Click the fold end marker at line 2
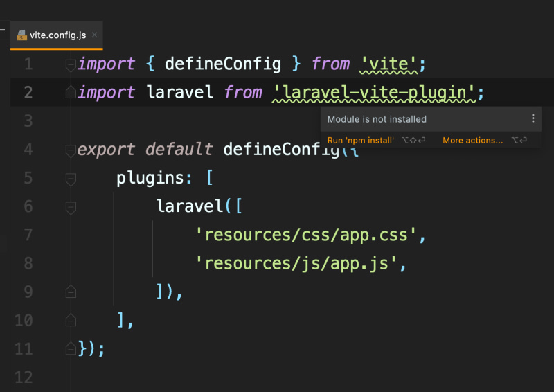Image resolution: width=554 pixels, height=392 pixels. tap(71, 93)
